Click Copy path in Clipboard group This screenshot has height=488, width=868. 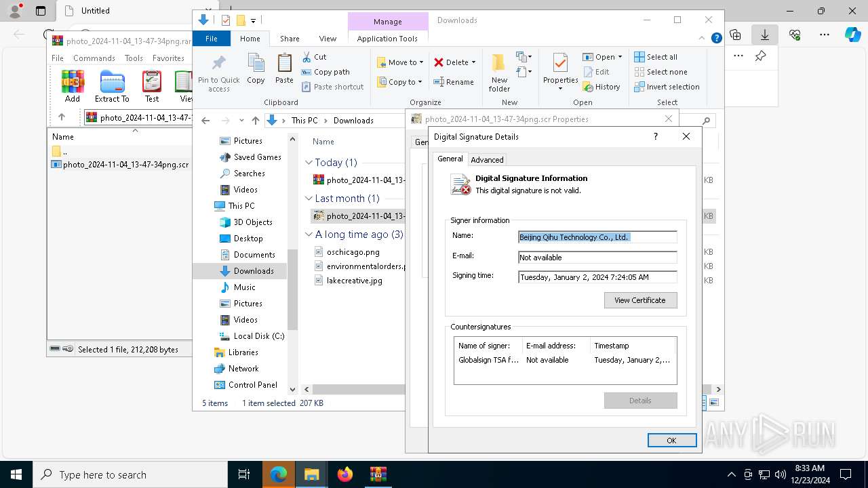(325, 72)
